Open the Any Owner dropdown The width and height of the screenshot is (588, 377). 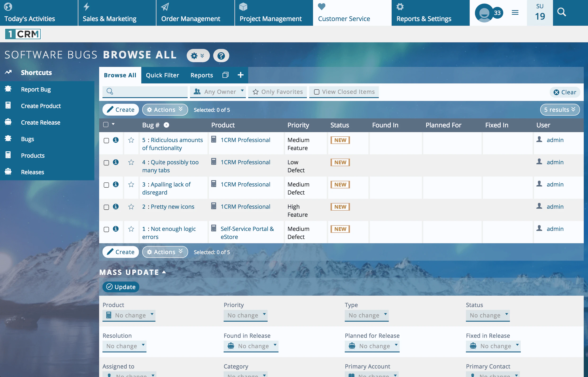218,92
